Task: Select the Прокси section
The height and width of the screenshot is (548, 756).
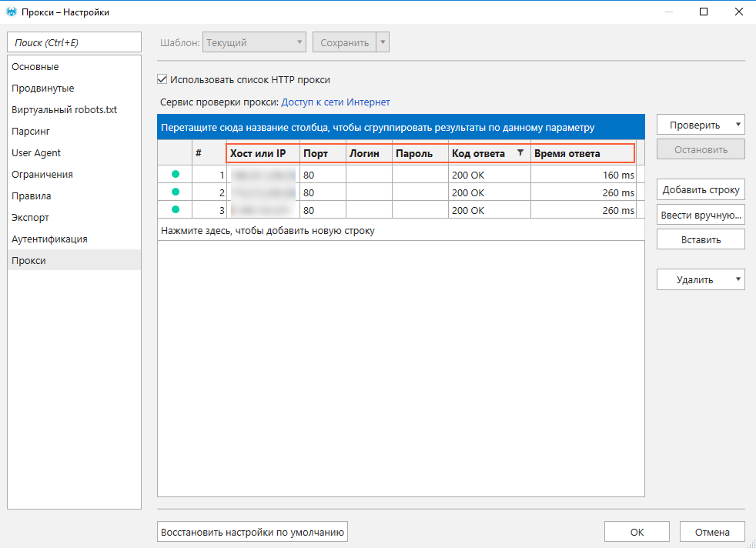Action: point(74,260)
